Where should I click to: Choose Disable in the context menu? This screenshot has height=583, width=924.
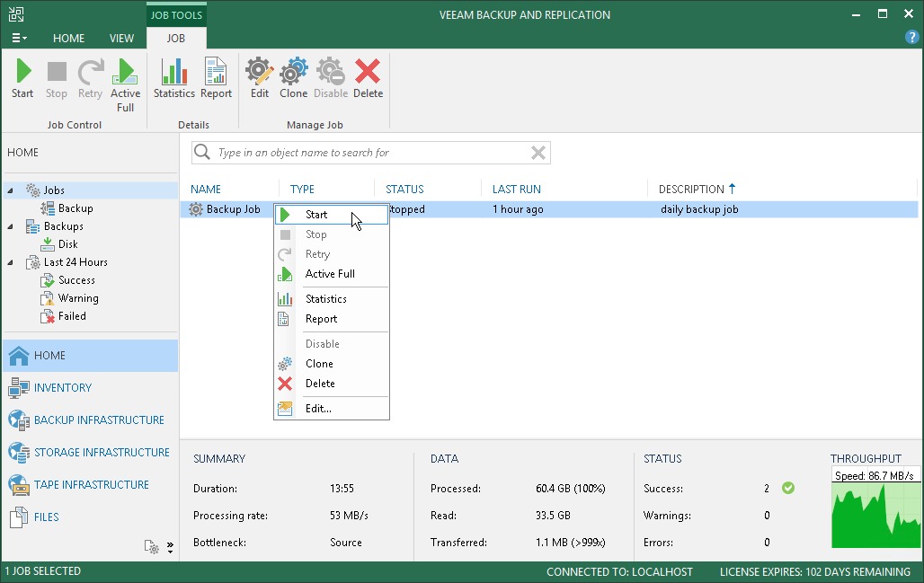[x=332, y=344]
